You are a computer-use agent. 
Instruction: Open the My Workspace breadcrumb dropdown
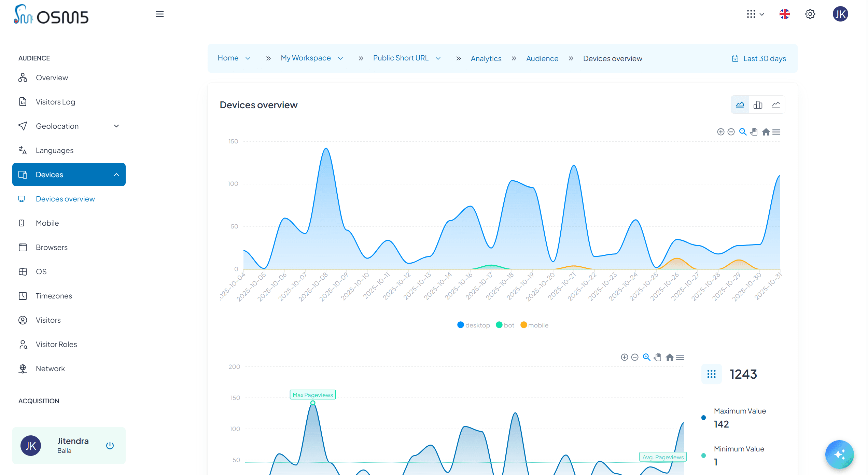[341, 58]
